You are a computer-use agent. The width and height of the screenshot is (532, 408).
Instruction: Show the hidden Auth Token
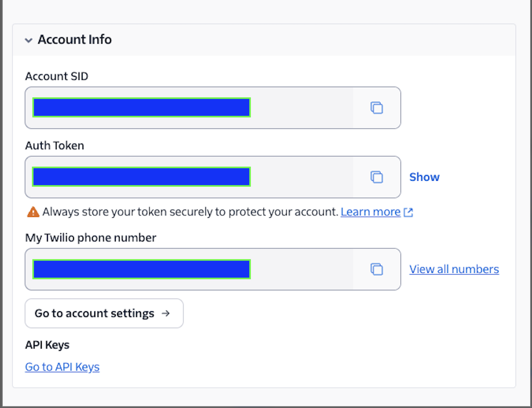(424, 177)
